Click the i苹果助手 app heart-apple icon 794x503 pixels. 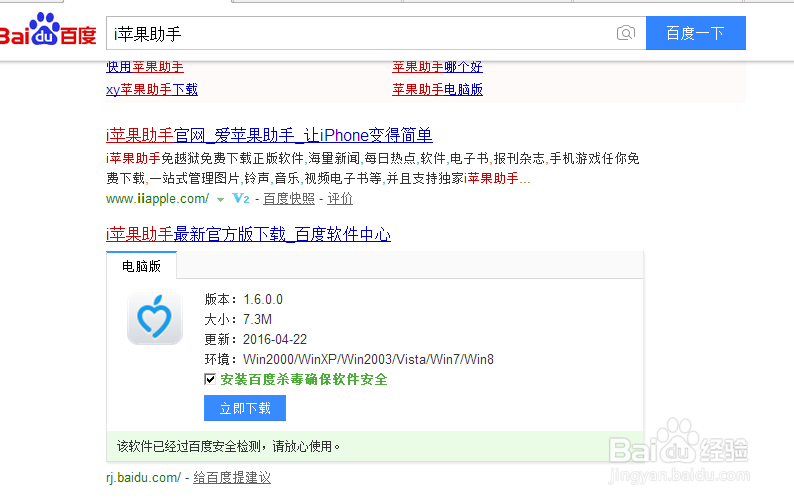[x=155, y=318]
